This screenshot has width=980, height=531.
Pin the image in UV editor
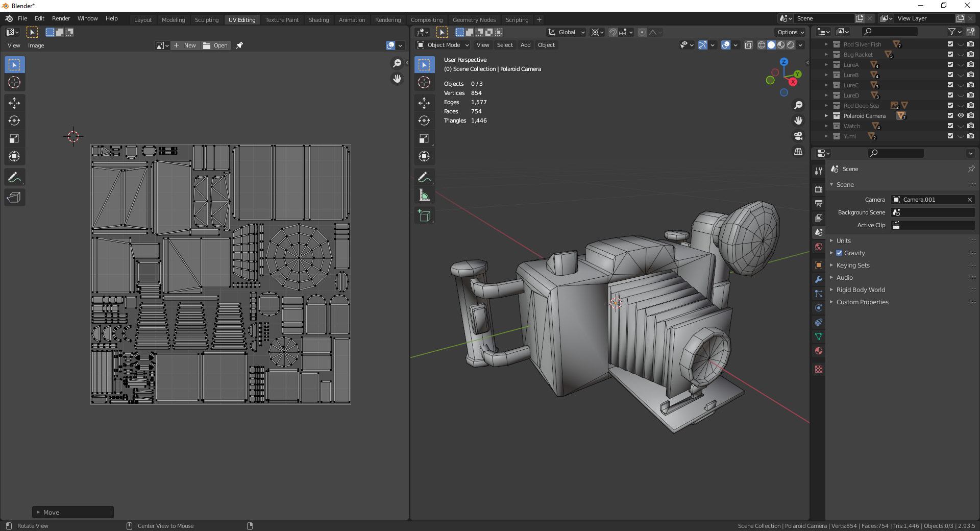pos(239,45)
